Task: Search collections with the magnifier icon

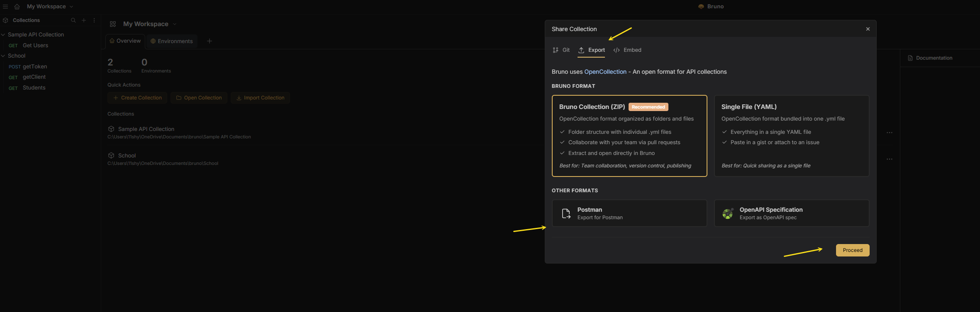Action: click(73, 20)
